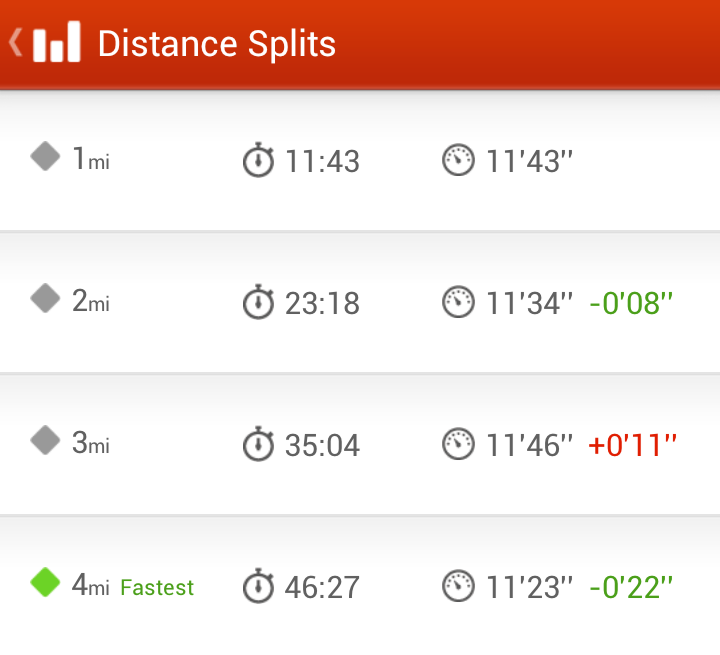Tap the green -0'22" pace difference

[x=631, y=587]
